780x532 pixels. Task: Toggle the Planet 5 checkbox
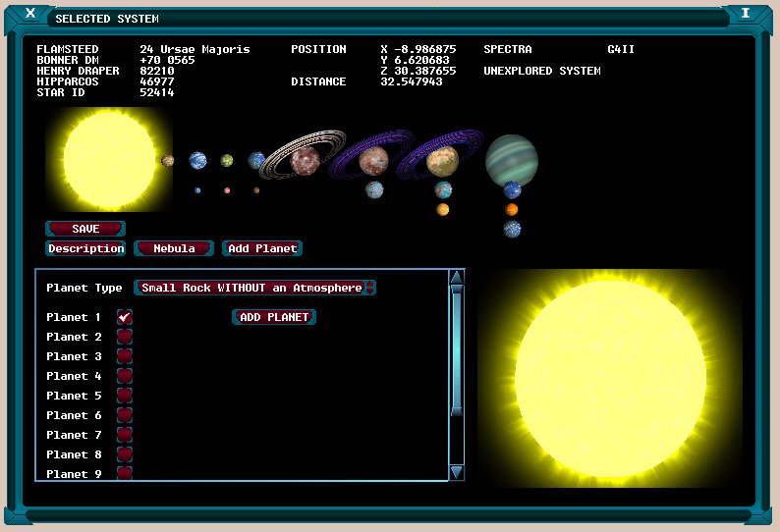tap(125, 396)
